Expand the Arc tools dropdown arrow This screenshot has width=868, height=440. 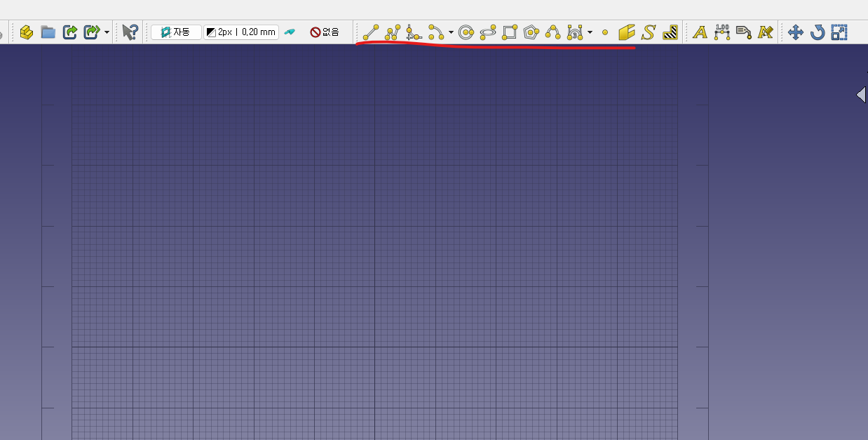(x=451, y=32)
